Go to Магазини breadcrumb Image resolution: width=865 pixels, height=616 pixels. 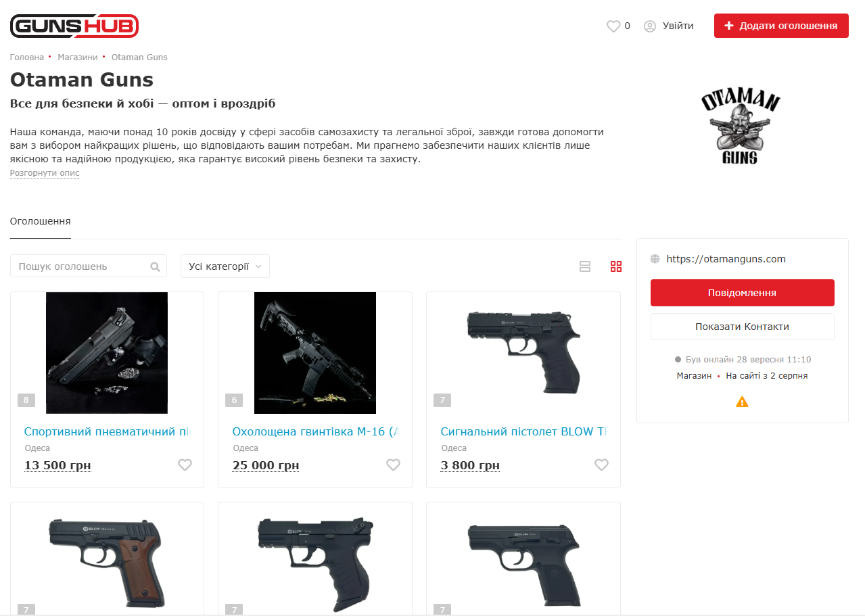[x=78, y=57]
